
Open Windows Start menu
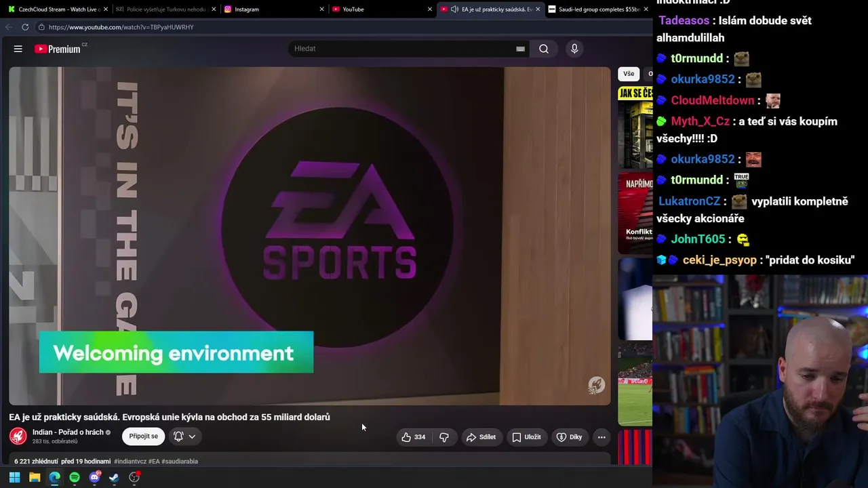point(14,477)
